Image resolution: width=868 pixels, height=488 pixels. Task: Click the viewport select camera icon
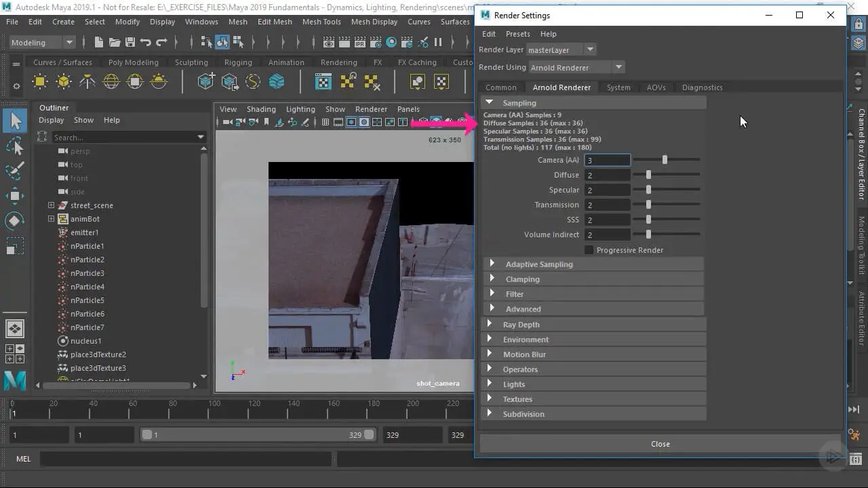coord(227,122)
